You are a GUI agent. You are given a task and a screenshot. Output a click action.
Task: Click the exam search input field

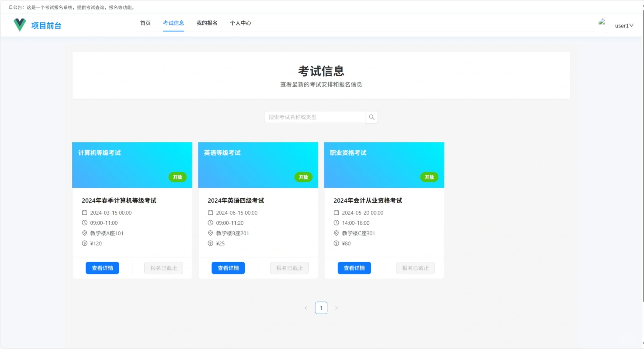315,117
